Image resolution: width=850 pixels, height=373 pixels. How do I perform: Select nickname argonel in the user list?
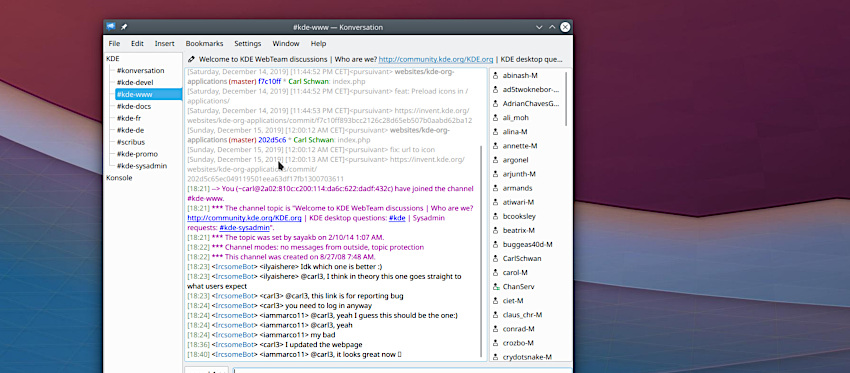515,160
